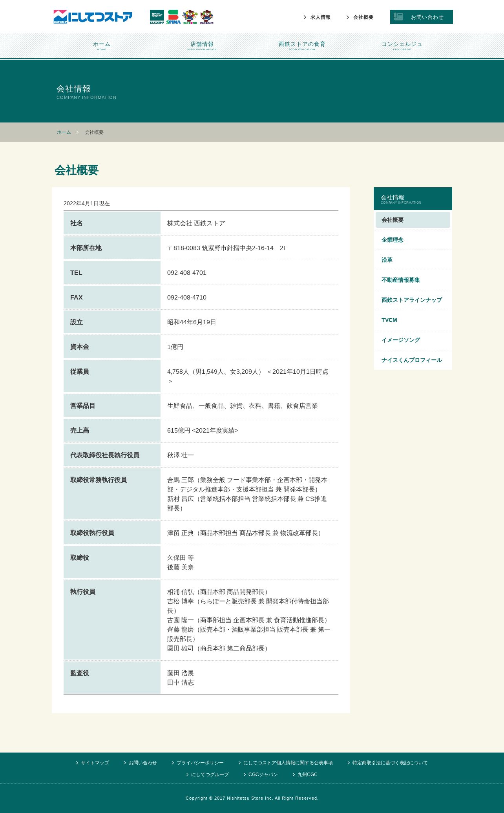
Task: Open 企業理念 in the sidebar
Action: [413, 240]
